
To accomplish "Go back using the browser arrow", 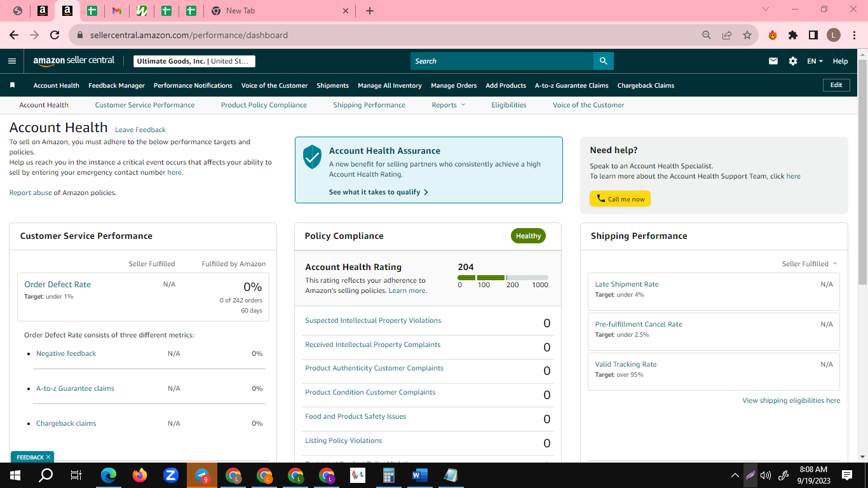I will (x=14, y=35).
